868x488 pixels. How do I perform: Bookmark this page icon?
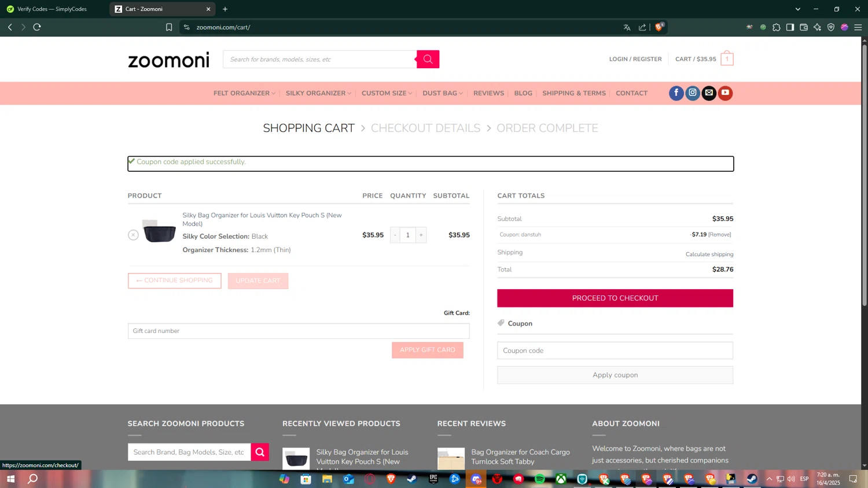(169, 27)
